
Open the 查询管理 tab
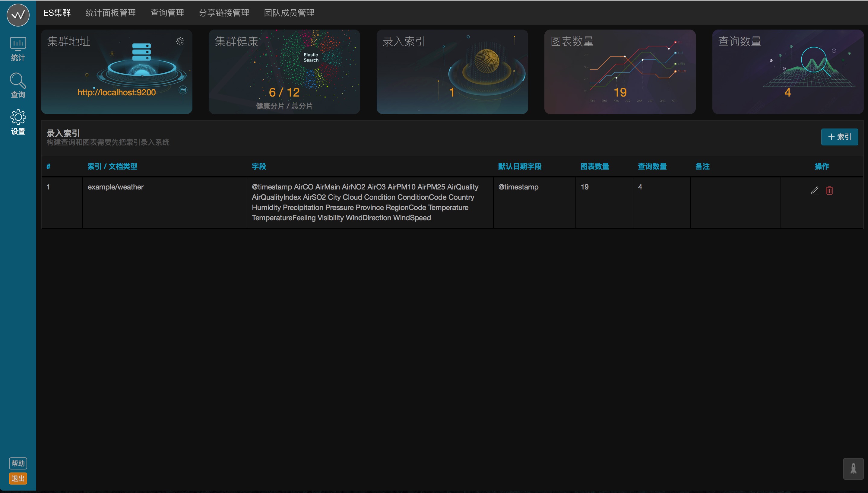(x=167, y=13)
